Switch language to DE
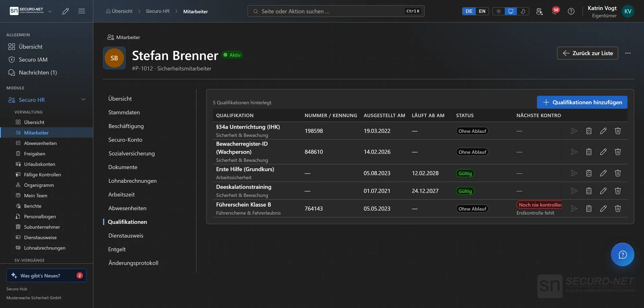The image size is (644, 308). [x=469, y=11]
